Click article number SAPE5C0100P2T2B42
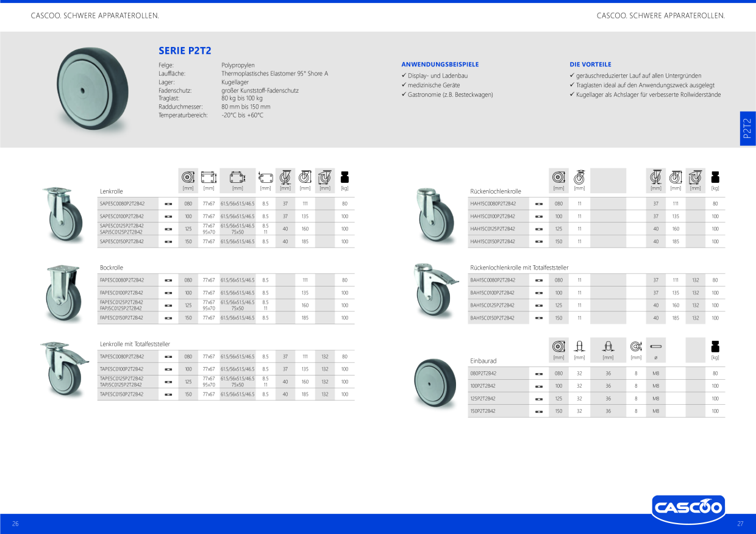 (x=122, y=216)
